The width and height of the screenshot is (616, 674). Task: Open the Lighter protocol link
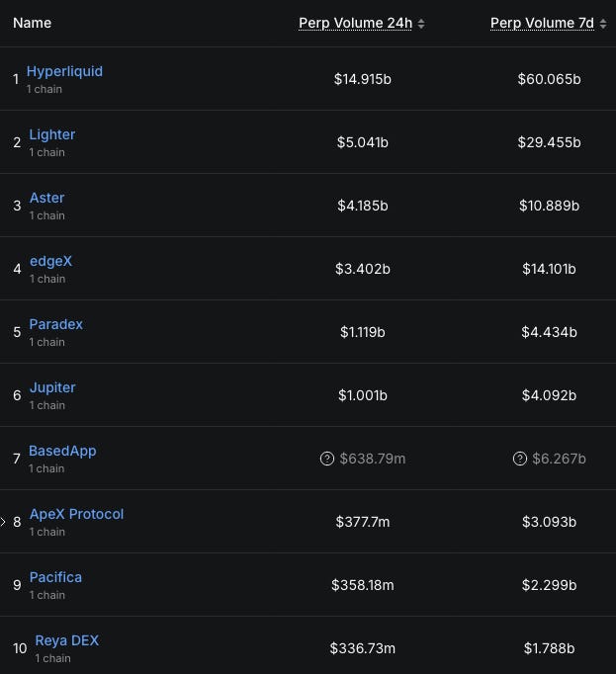pos(52,134)
